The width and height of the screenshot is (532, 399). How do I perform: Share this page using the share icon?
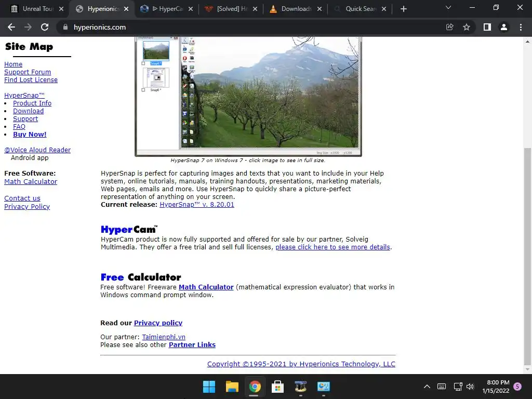tap(449, 27)
